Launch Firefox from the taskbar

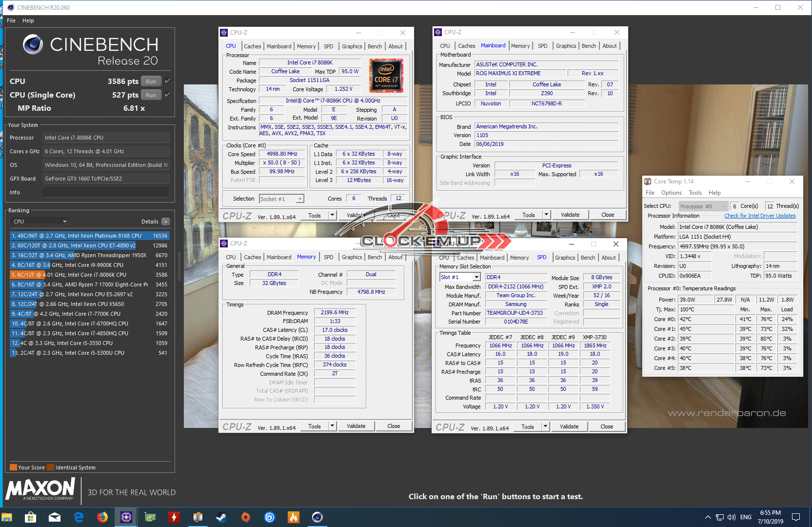tap(102, 517)
